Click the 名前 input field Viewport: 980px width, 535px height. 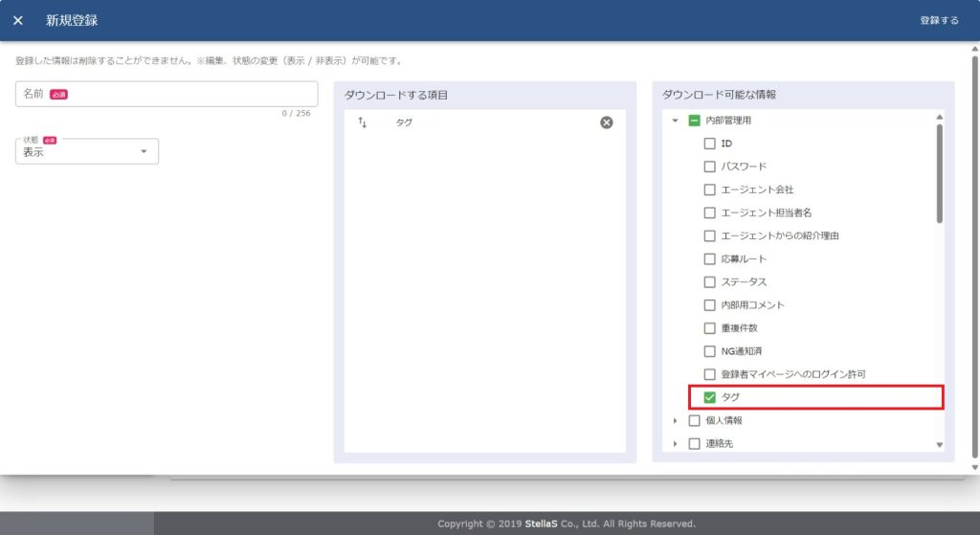pos(166,94)
